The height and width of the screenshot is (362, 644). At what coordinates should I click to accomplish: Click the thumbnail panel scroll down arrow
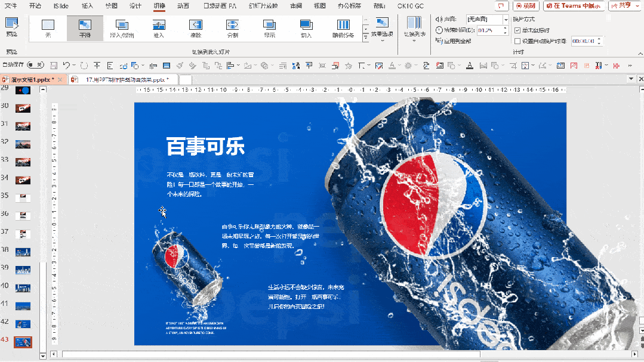point(43,355)
